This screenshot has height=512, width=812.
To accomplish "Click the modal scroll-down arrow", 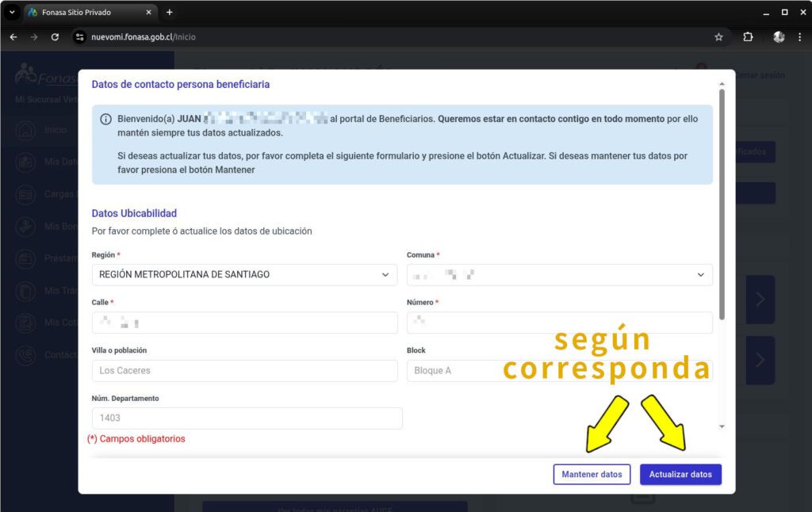I will point(722,426).
